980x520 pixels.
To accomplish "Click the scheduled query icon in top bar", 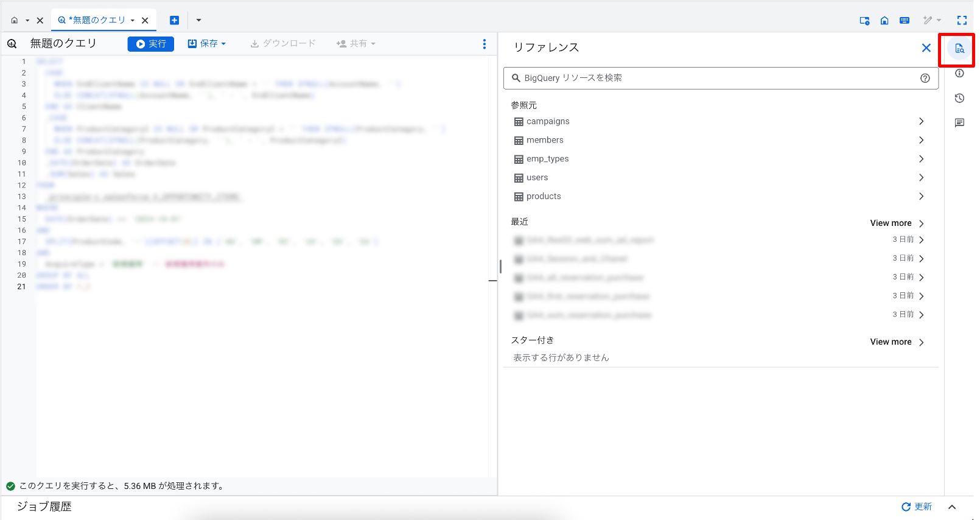I will click(864, 20).
